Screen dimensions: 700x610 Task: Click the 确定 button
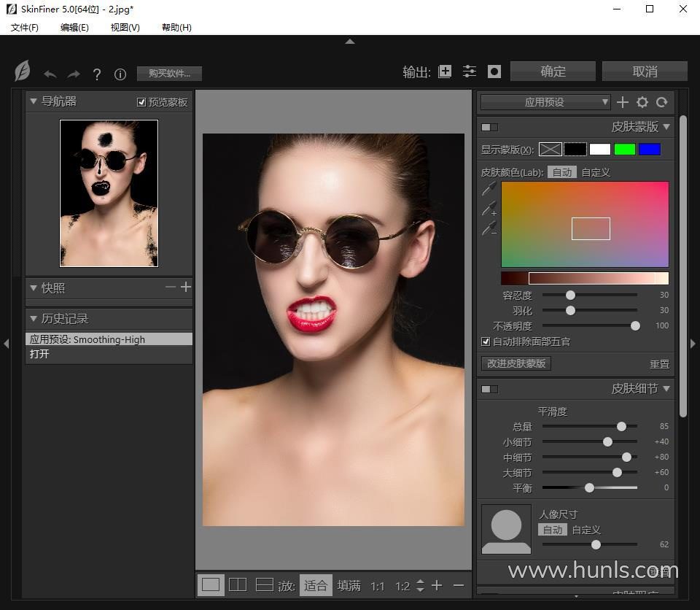point(553,72)
